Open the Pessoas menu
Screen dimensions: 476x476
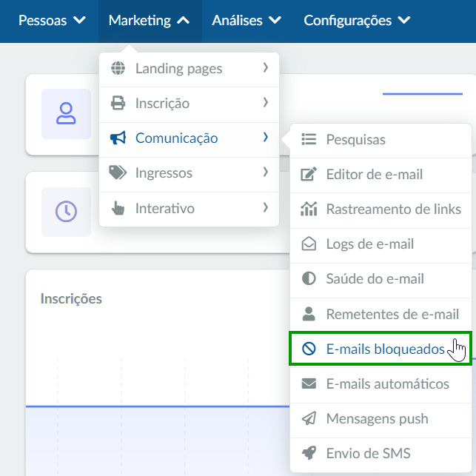(x=52, y=20)
